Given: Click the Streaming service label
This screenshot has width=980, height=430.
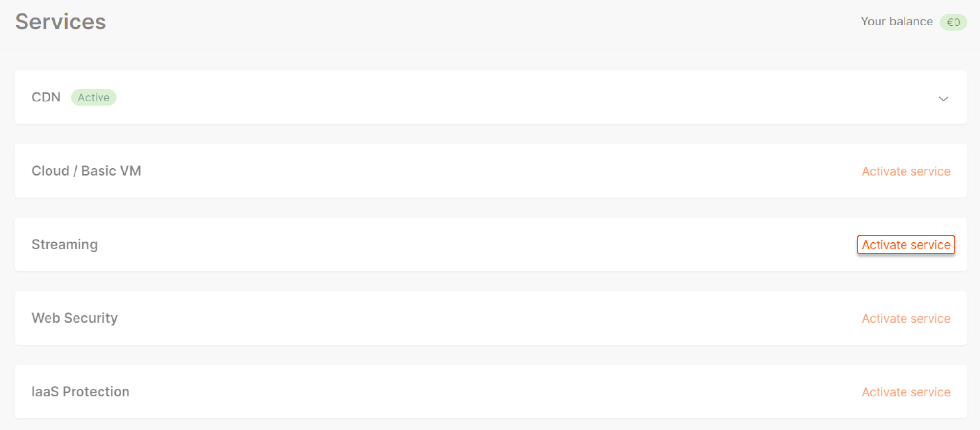Looking at the screenshot, I should pyautogui.click(x=64, y=244).
